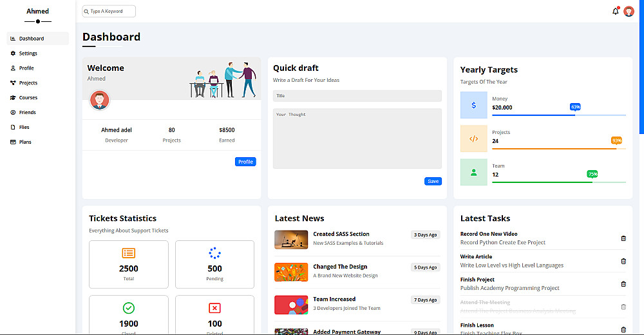Click the Welcome card profile avatar
Image resolution: width=644 pixels, height=335 pixels.
pos(99,100)
